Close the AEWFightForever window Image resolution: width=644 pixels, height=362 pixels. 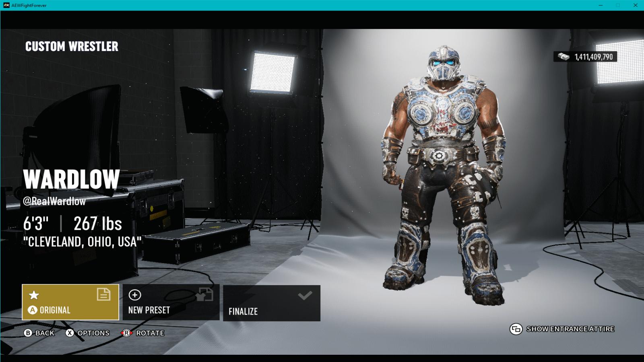click(636, 5)
